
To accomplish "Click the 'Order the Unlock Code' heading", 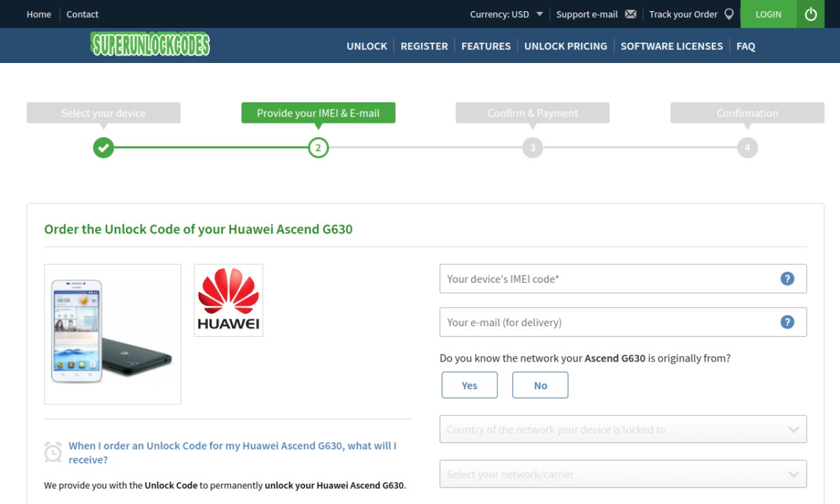I will (x=198, y=229).
